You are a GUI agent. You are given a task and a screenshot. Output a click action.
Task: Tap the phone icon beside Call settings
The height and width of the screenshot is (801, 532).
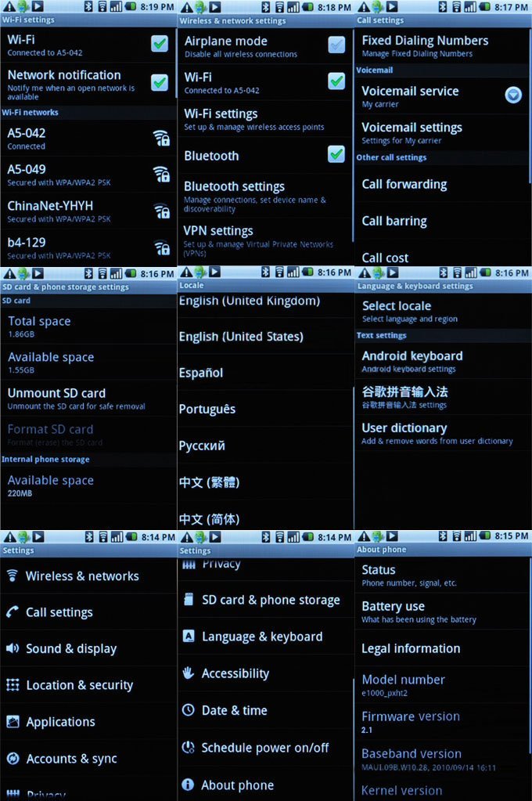(13, 612)
